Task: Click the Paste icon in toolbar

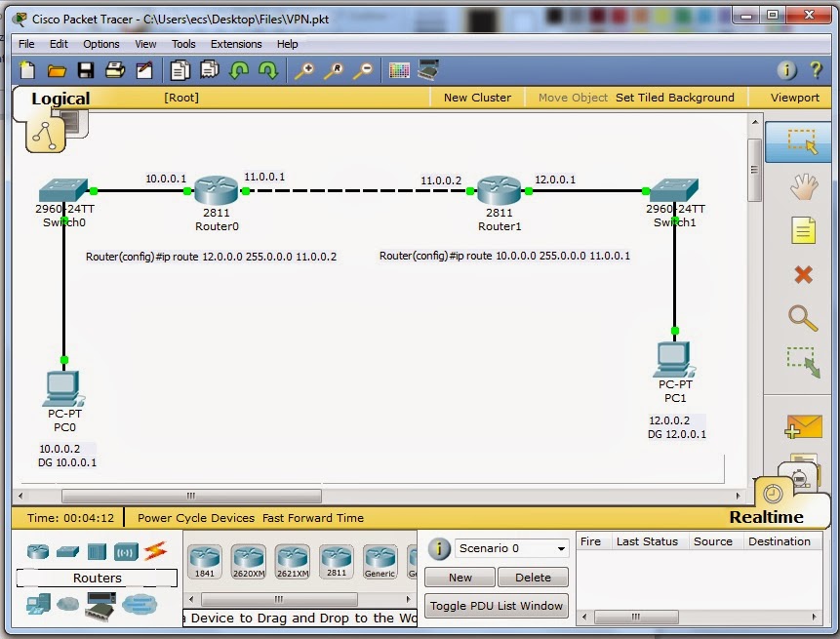Action: click(x=210, y=70)
